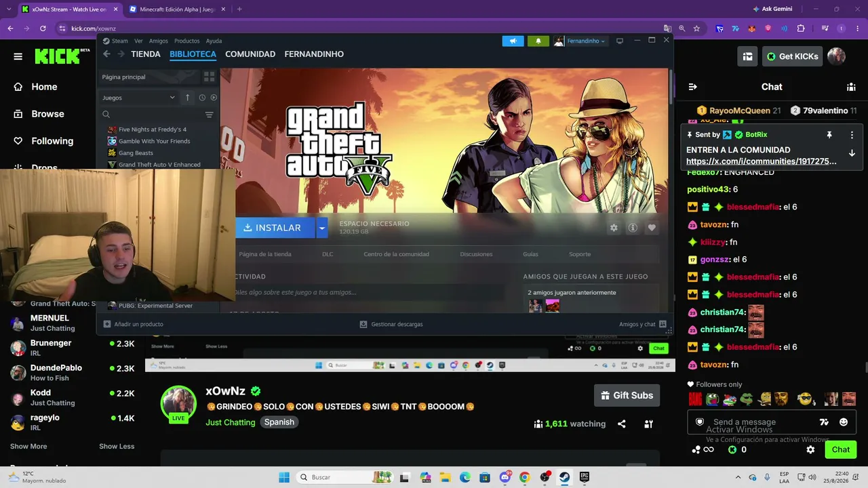Image resolution: width=868 pixels, height=488 pixels.
Task: Open the Steam menu
Action: [115, 41]
